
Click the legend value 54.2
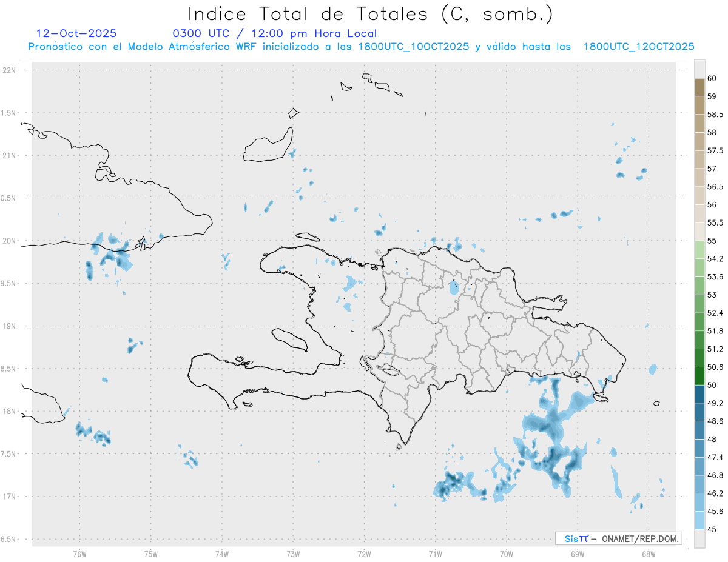pyautogui.click(x=715, y=259)
